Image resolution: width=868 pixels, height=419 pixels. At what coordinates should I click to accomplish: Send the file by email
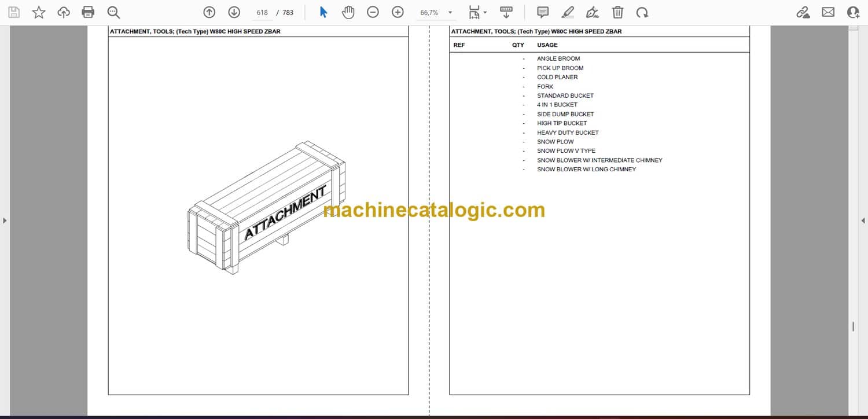click(828, 12)
